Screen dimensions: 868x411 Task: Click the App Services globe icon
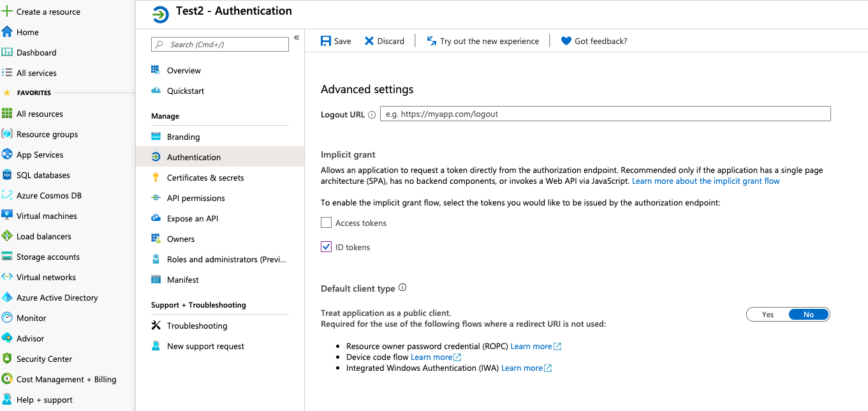[7, 154]
